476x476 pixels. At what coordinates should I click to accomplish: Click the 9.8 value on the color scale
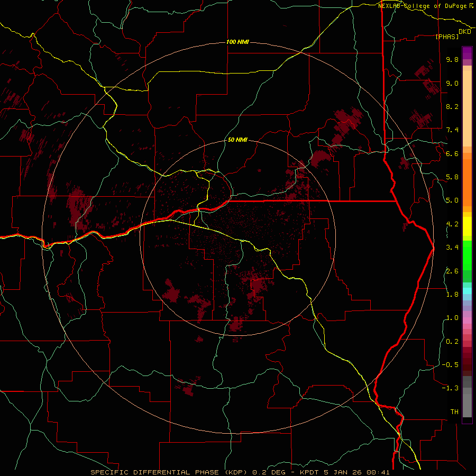(x=452, y=59)
